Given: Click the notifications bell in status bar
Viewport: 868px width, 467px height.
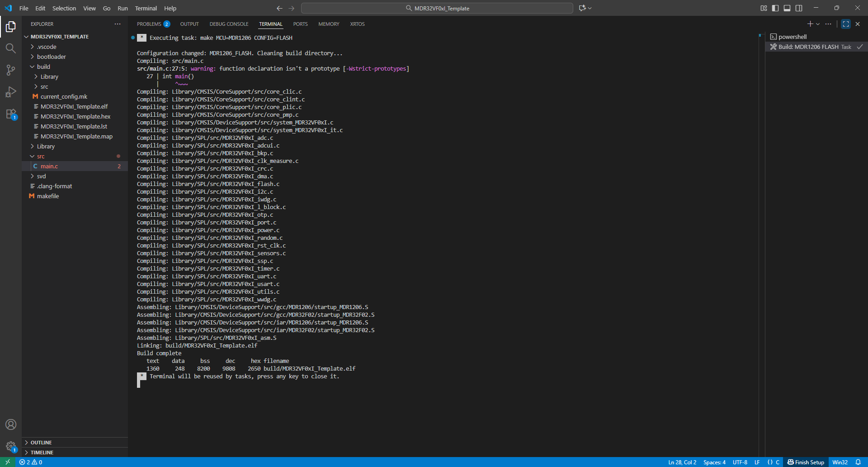Looking at the screenshot, I should 858,462.
